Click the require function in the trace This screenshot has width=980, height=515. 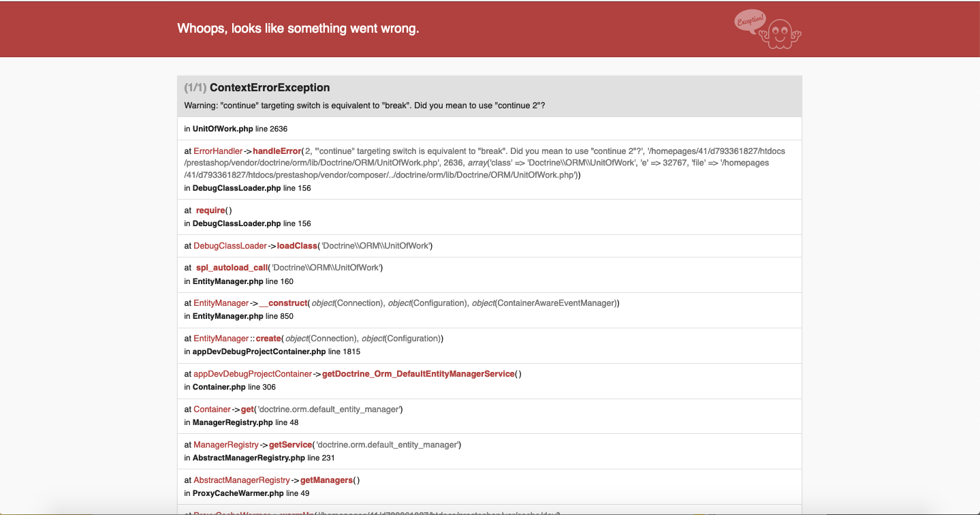(210, 210)
